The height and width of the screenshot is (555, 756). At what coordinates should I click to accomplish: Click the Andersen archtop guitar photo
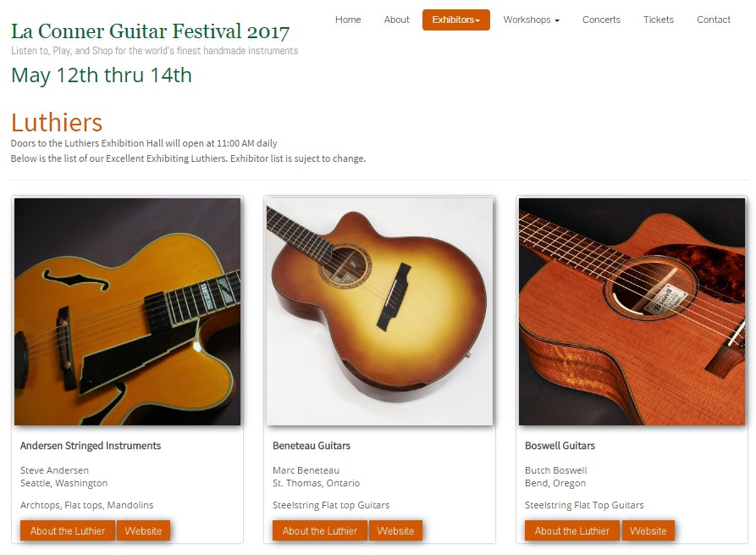pyautogui.click(x=127, y=312)
